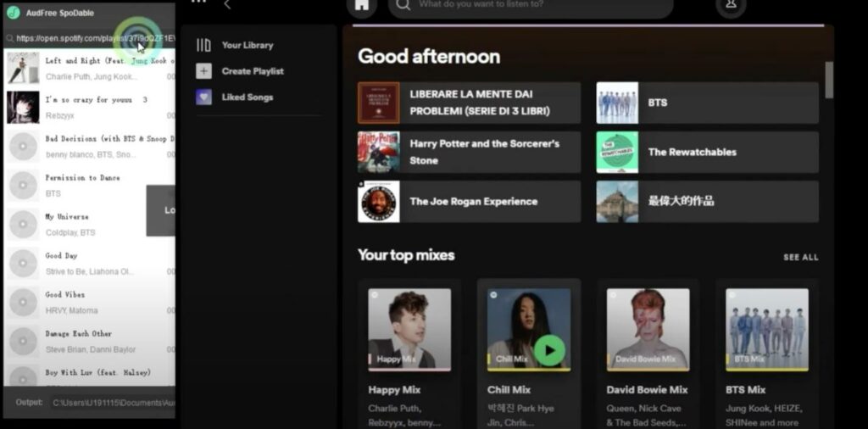Click SEE ALL next to Your top mixes

(800, 258)
